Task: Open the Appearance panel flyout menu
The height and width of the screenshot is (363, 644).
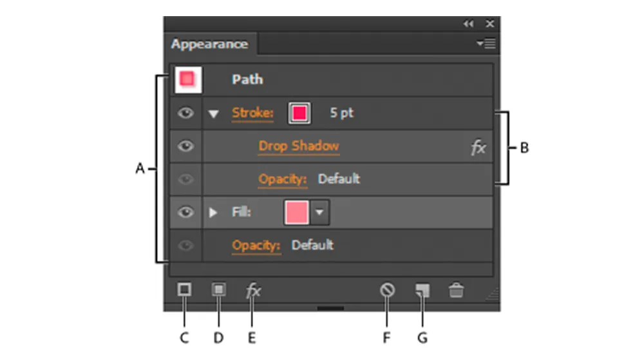Action: click(486, 44)
